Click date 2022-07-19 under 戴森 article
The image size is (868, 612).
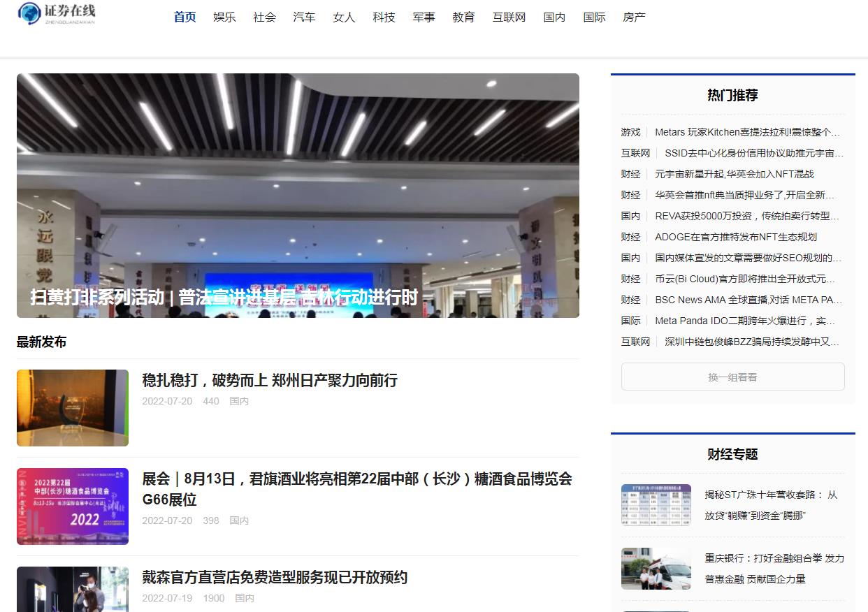point(167,599)
